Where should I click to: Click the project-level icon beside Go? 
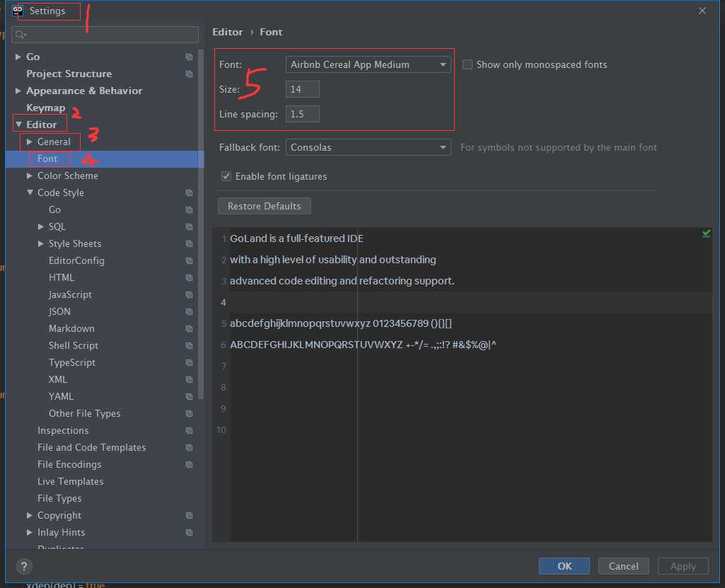coord(189,57)
